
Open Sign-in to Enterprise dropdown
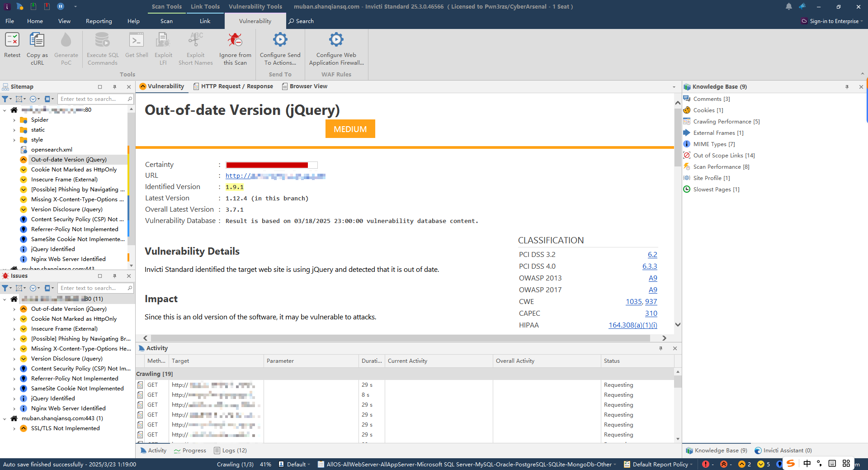pyautogui.click(x=832, y=21)
